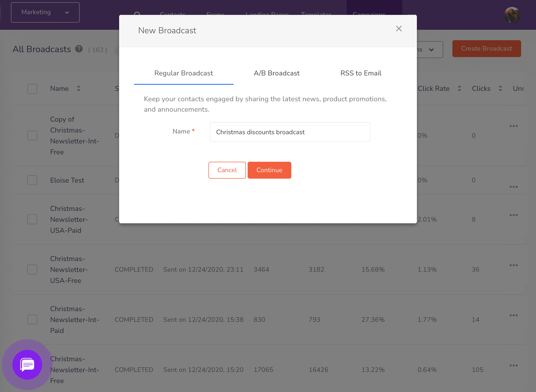
Task: Open the Marketing dropdown menu
Action: [x=44, y=12]
